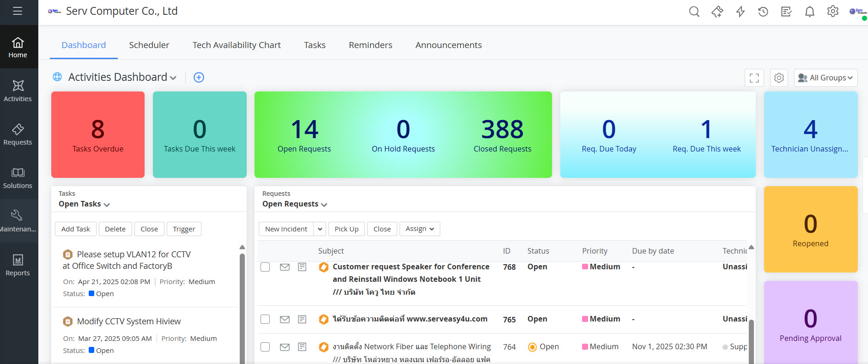The image size is (868, 364).
Task: Switch to the Scheduler tab
Action: [x=149, y=45]
